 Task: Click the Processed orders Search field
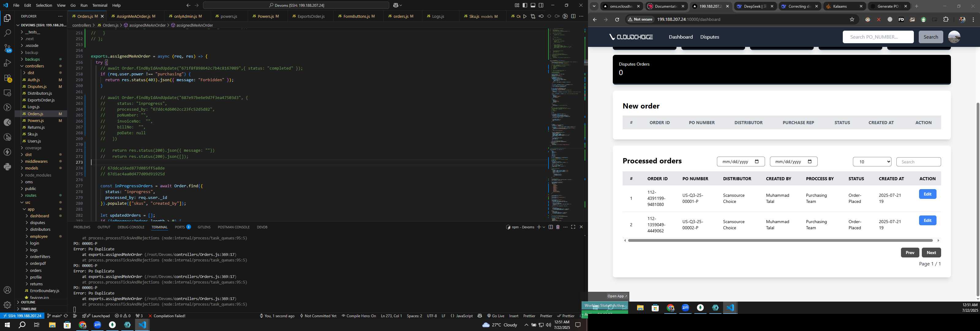coord(918,162)
